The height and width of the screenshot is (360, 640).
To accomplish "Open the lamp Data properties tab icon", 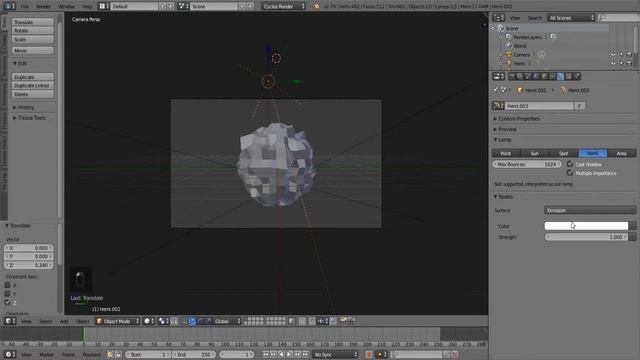I will pyautogui.click(x=561, y=76).
